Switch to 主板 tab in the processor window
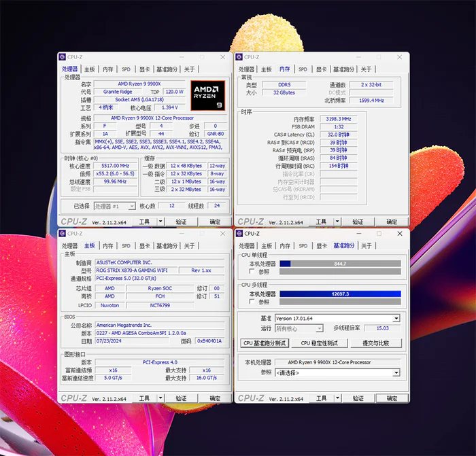This screenshot has width=476, height=456. pyautogui.click(x=90, y=69)
